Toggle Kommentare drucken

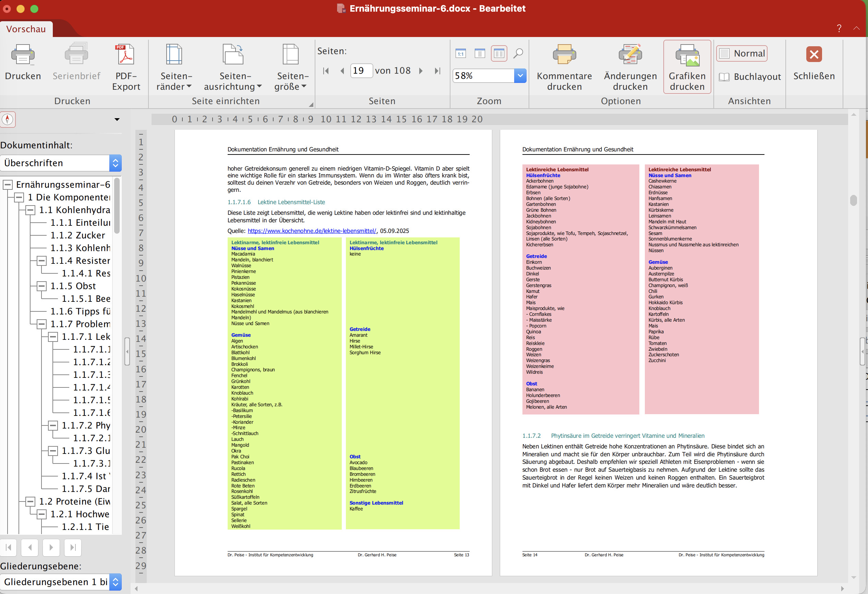tap(564, 67)
